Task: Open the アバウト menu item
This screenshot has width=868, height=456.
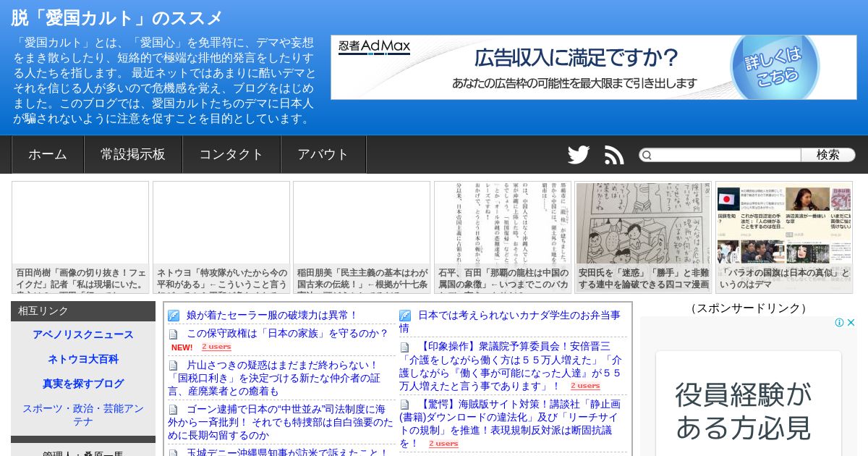Action: click(323, 154)
